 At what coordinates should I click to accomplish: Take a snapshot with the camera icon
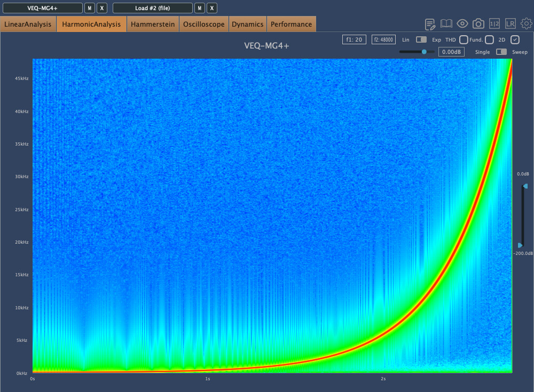[478, 24]
